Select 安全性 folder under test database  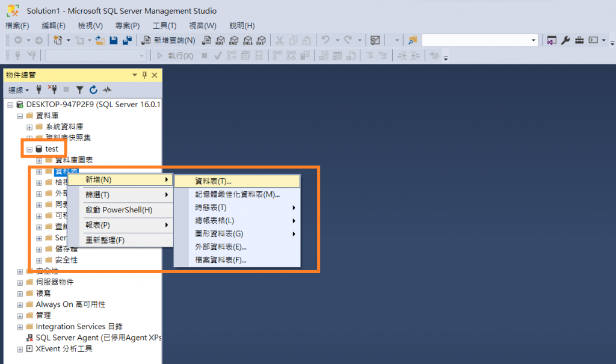[66, 260]
